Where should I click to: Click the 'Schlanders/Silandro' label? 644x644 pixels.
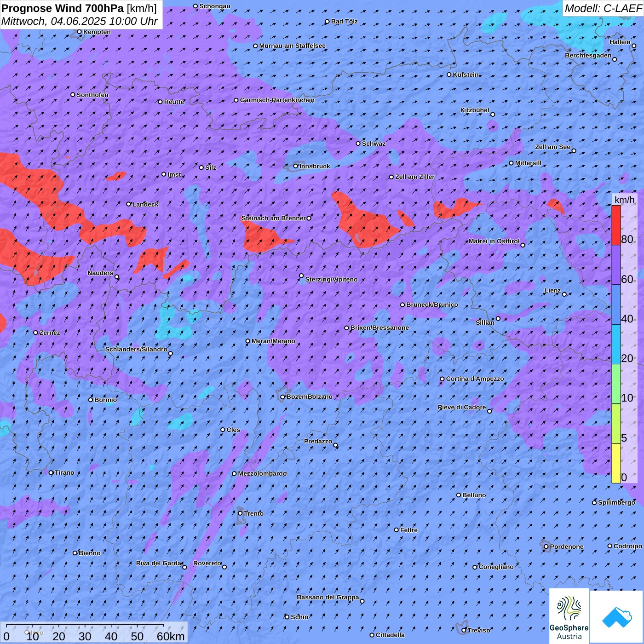[137, 349]
